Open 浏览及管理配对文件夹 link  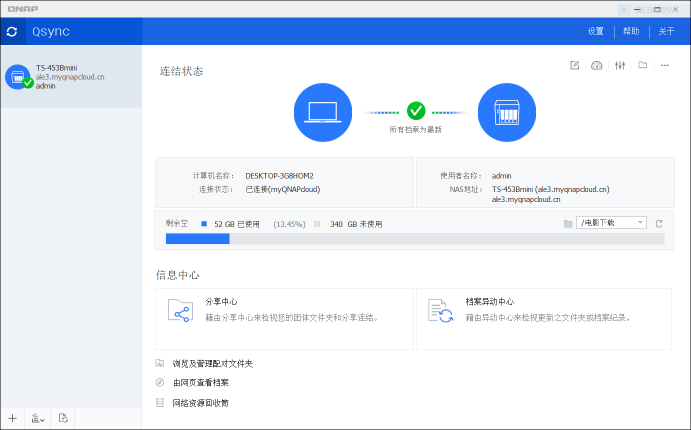[212, 363]
